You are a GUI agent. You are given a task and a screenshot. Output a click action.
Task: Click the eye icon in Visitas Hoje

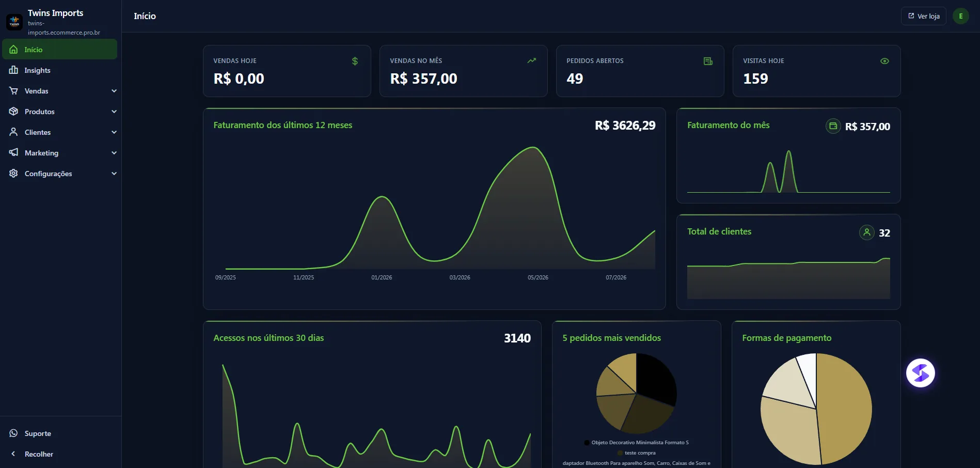pyautogui.click(x=885, y=61)
